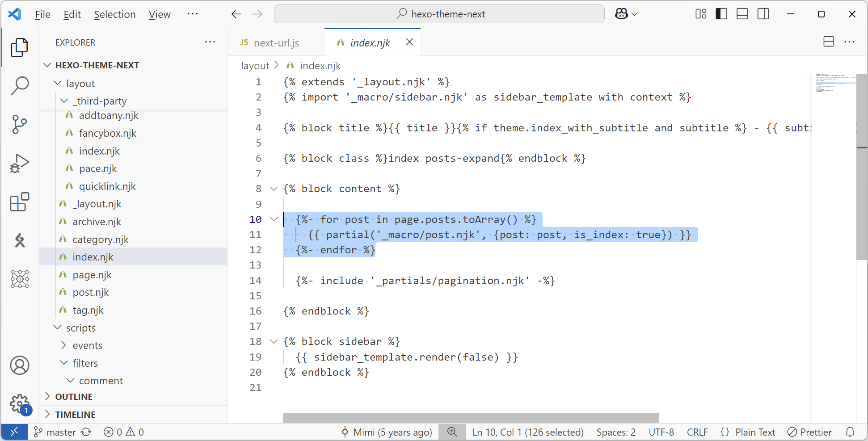The width and height of the screenshot is (868, 441).
Task: Click the hexo-theme-next command search box
Action: (x=439, y=14)
